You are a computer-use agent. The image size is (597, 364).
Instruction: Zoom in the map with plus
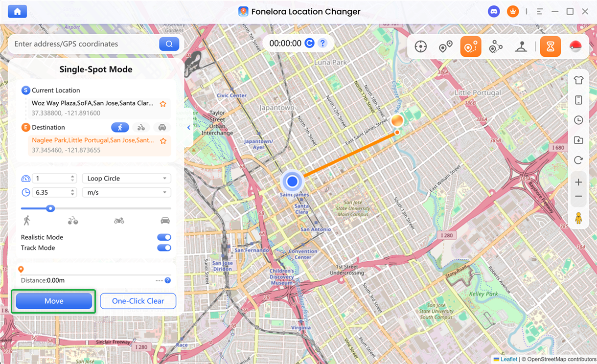click(x=578, y=182)
